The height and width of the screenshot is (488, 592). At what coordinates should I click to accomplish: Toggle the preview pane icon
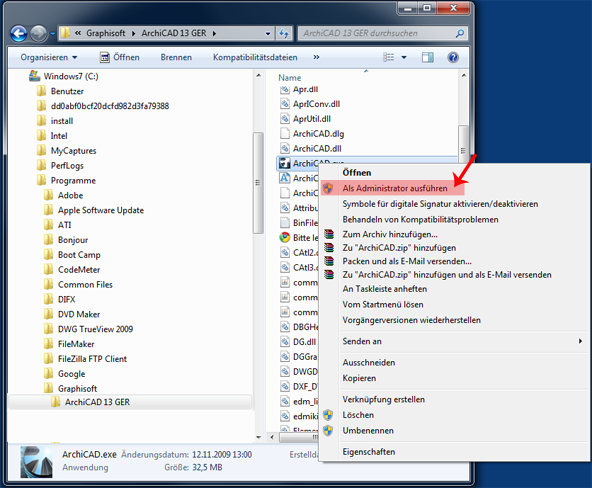coord(427,57)
